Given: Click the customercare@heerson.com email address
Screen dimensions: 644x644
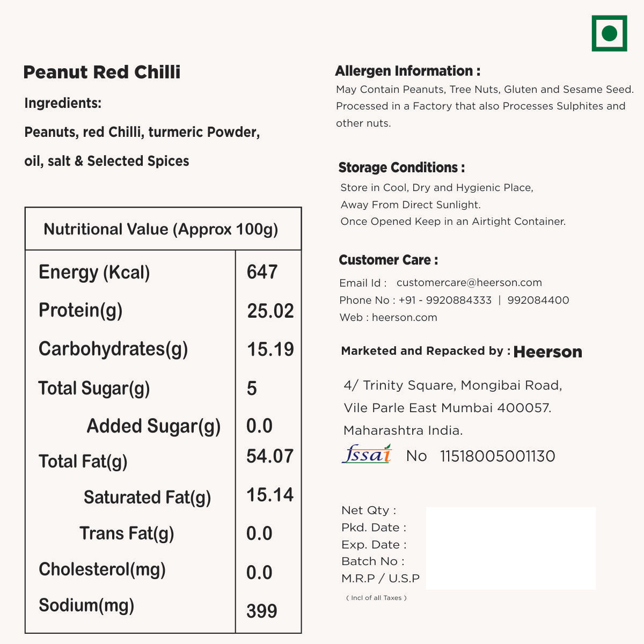Looking at the screenshot, I should pos(469,283).
